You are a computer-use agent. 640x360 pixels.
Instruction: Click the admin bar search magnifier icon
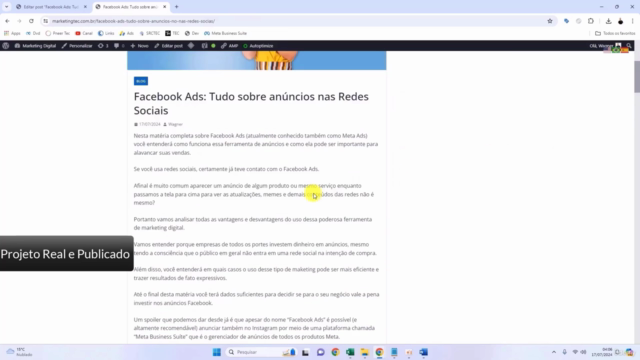click(x=629, y=46)
